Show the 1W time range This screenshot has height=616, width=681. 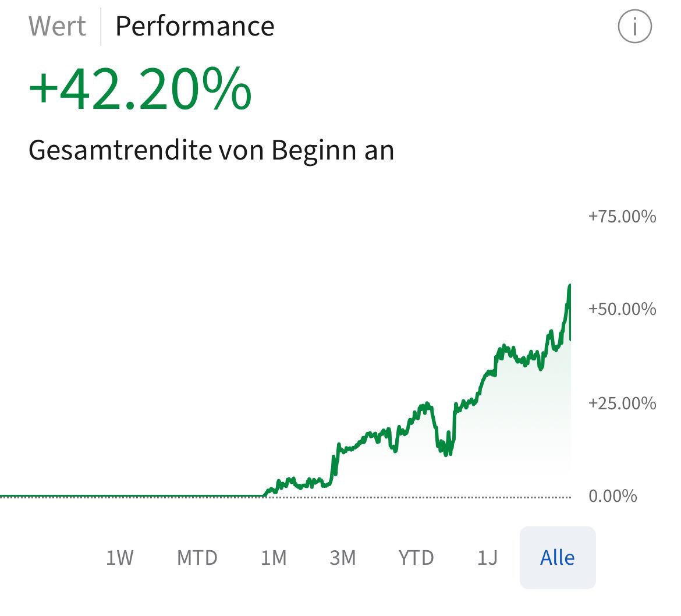click(119, 558)
